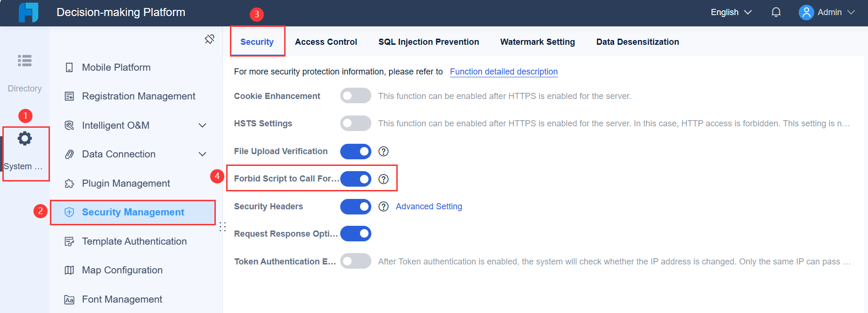Click the Advanced Setting link
Screen dimensions: 868x313
(x=429, y=206)
